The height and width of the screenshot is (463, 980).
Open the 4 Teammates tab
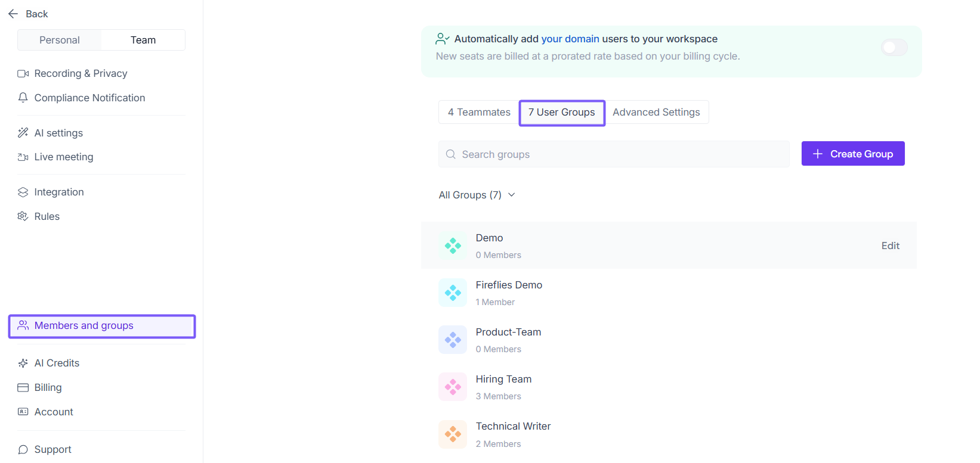[x=479, y=112]
